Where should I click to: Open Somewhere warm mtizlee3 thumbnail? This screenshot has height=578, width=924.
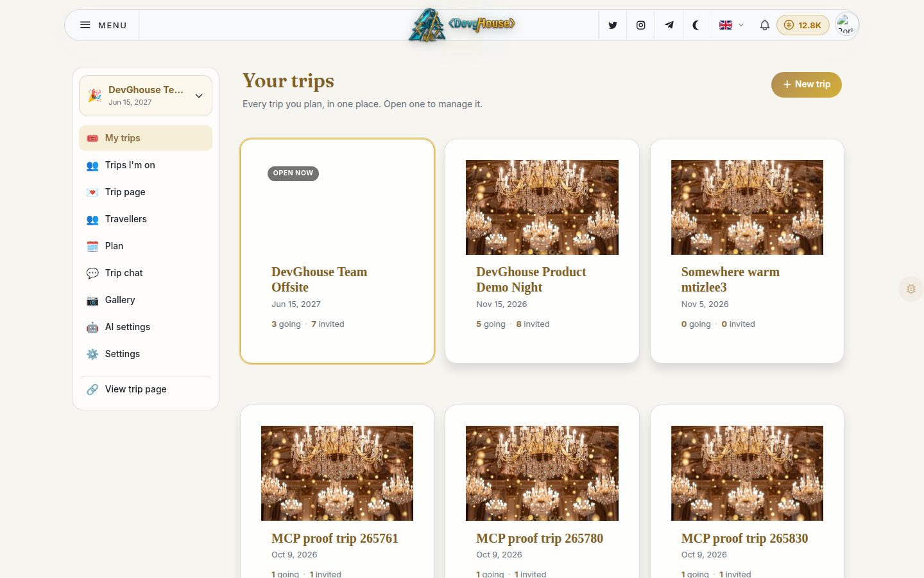click(x=747, y=207)
